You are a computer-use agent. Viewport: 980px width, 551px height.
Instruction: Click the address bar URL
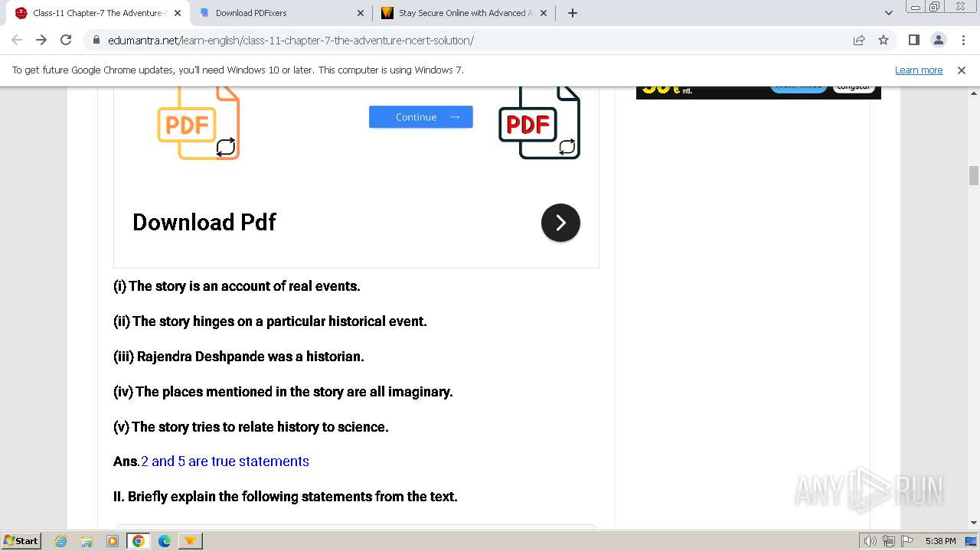coord(291,40)
